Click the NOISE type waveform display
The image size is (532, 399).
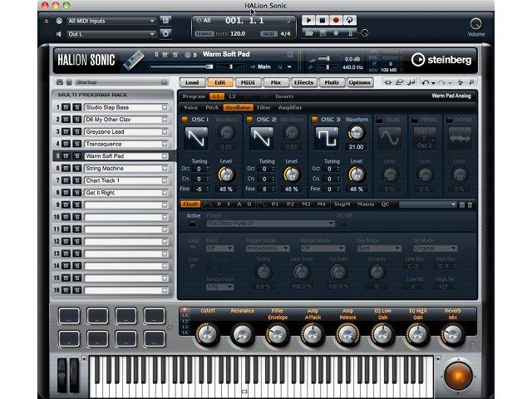[x=460, y=139]
